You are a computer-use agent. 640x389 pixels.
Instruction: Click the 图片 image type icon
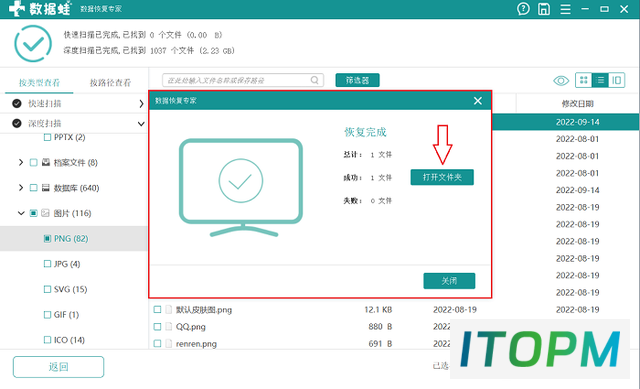pos(46,213)
